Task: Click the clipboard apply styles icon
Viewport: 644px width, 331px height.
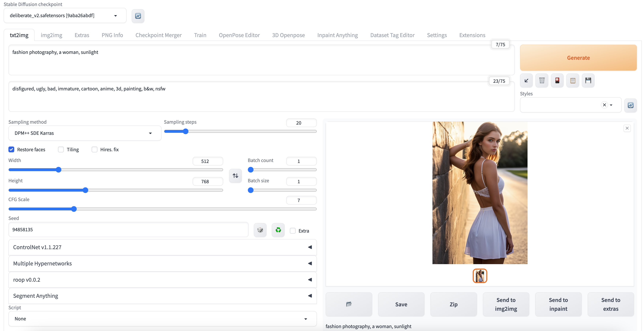Action: point(573,80)
